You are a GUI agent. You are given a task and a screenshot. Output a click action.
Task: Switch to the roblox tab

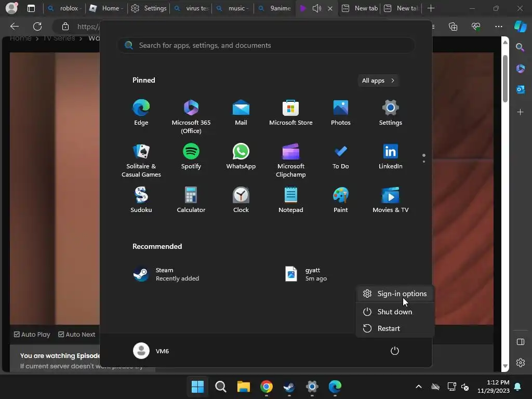pyautogui.click(x=65, y=8)
